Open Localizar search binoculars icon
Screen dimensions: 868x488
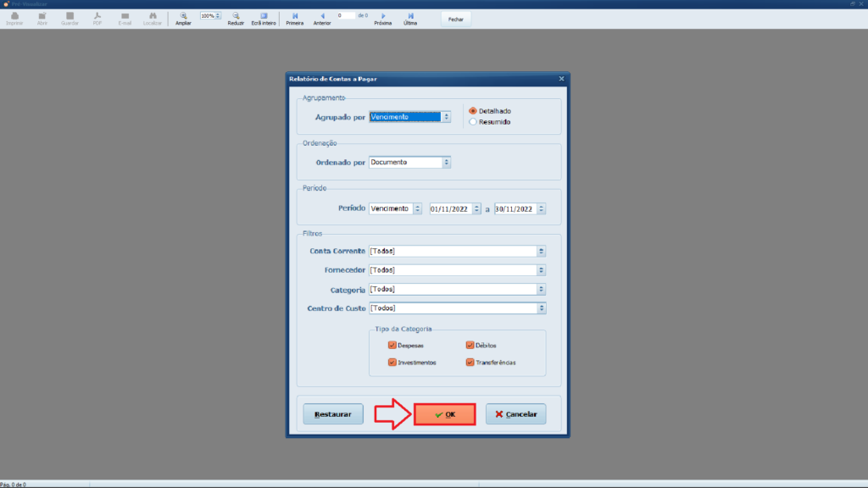[x=153, y=19]
